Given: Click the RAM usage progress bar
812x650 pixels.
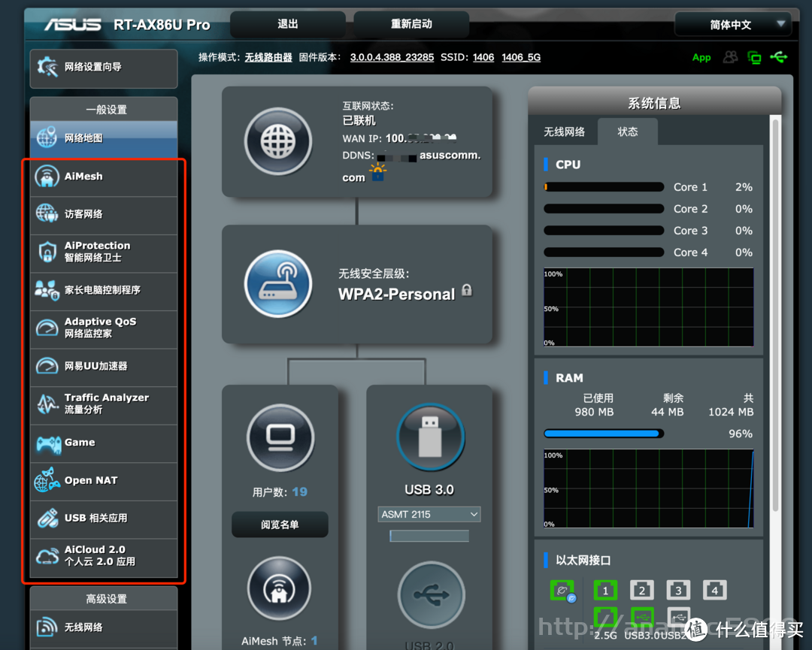Looking at the screenshot, I should 604,434.
